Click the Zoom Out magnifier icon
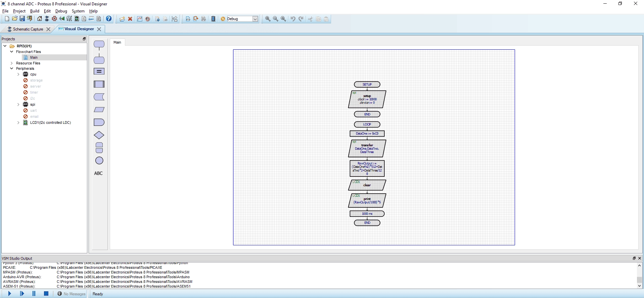644x298 pixels. coord(276,19)
